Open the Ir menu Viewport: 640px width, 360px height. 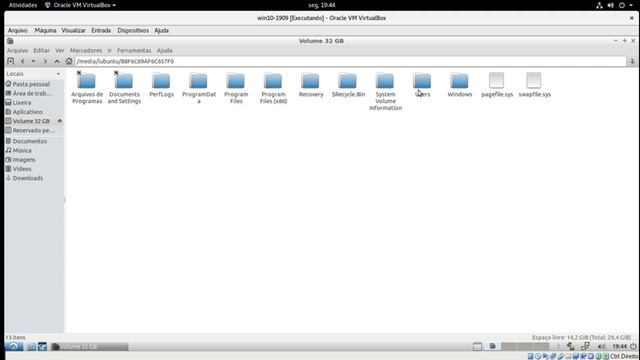pyautogui.click(x=109, y=50)
